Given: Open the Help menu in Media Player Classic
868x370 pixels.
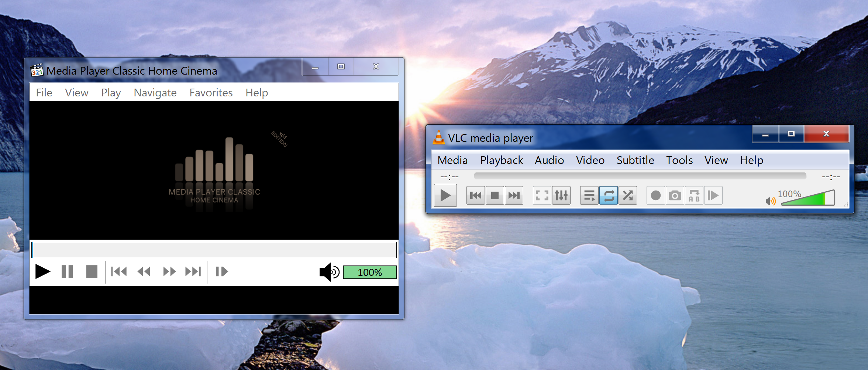Looking at the screenshot, I should pos(257,93).
